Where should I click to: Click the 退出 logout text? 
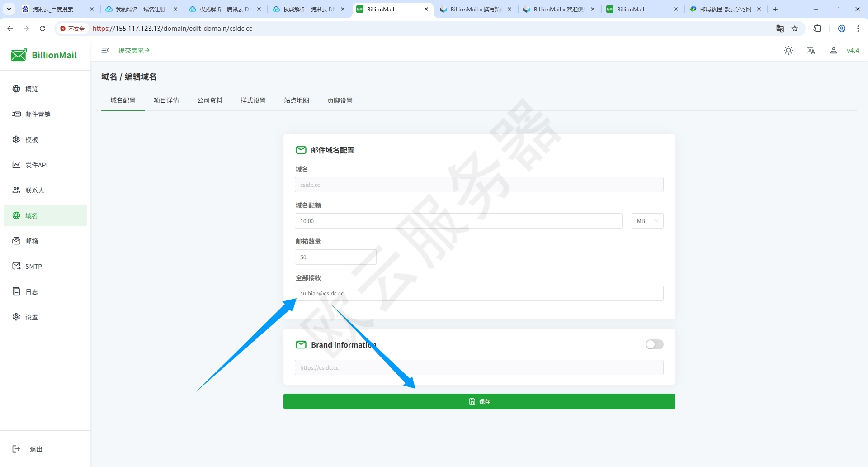coord(36,449)
